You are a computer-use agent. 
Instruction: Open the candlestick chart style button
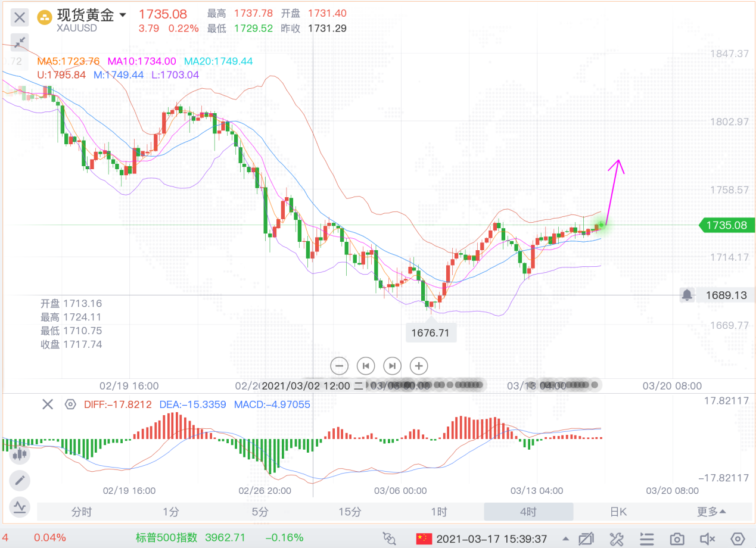pyautogui.click(x=20, y=454)
